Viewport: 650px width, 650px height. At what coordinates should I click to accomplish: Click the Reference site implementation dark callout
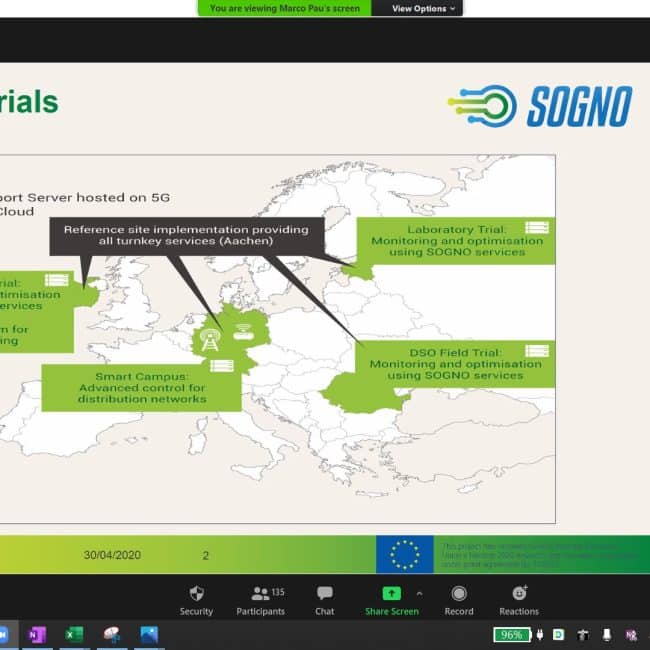(x=187, y=235)
